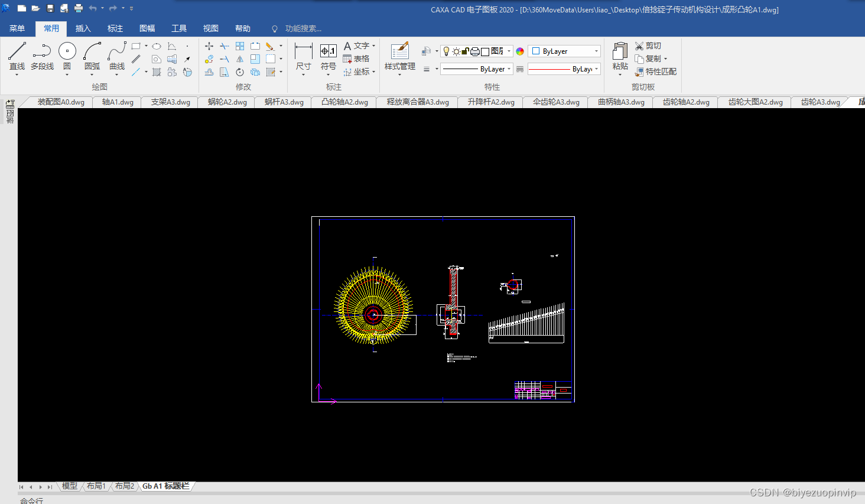
Task: Select the arrow drawing tool icon
Action: coord(187,59)
